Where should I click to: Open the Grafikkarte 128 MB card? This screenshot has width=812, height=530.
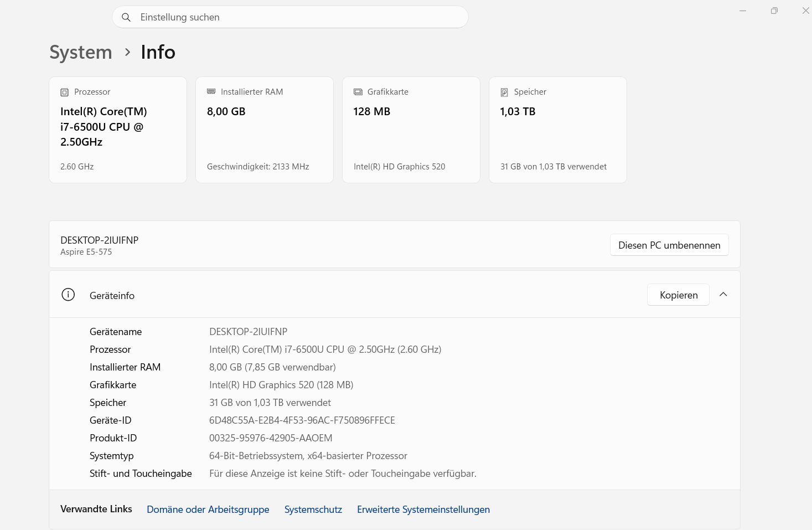click(x=411, y=130)
